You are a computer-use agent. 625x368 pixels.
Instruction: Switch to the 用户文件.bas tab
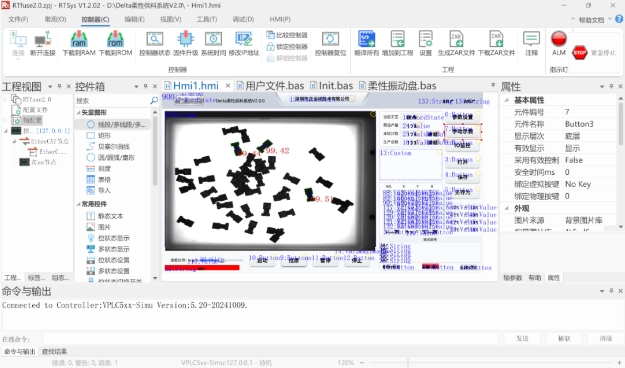(x=270, y=86)
